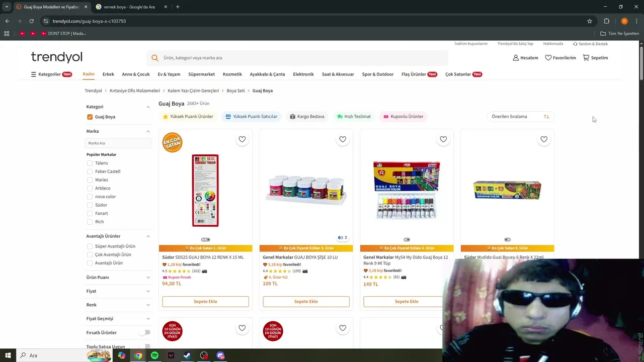This screenshot has width=644, height=362.
Task: Favorite the second-row first product with heart icon
Action: [x=242, y=328]
